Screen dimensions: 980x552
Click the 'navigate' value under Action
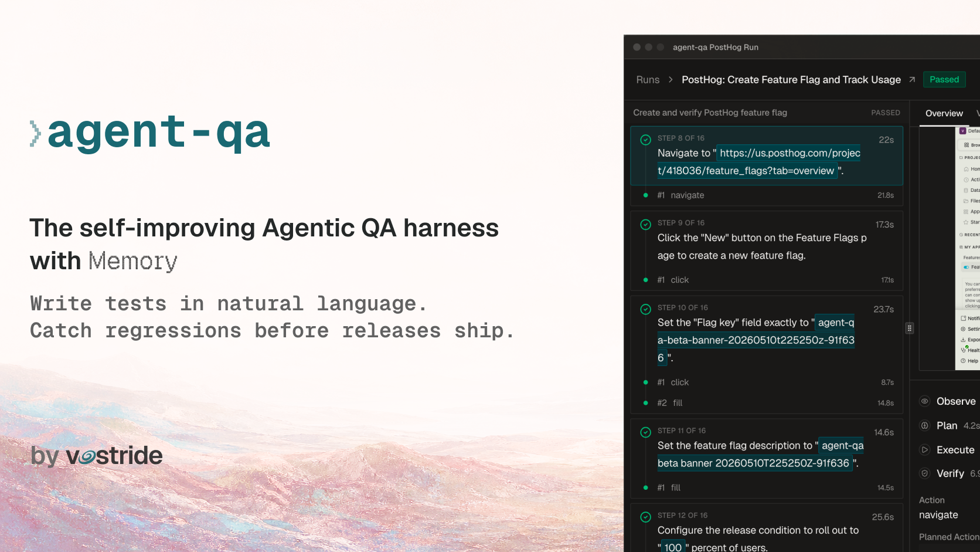[x=938, y=515]
